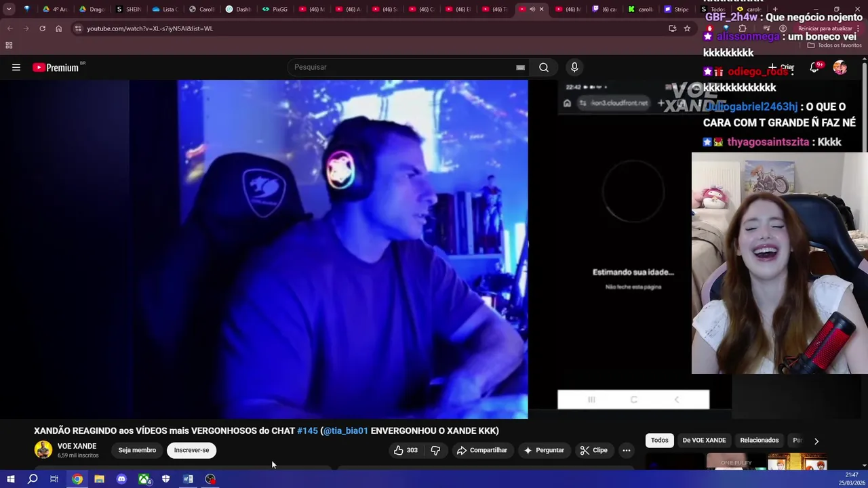Open Windows Start menu

[x=11, y=479]
